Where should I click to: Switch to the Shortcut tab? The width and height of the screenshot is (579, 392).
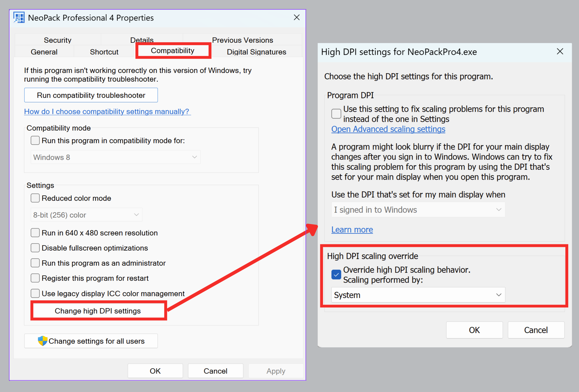point(104,52)
